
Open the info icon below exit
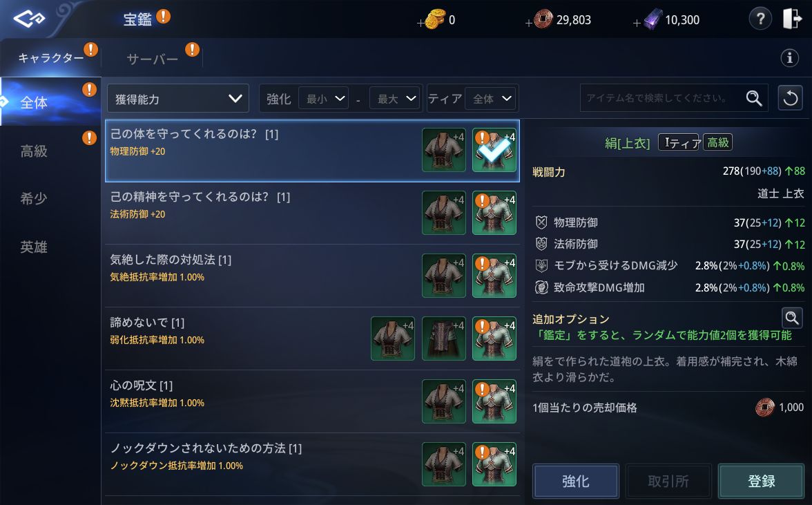pyautogui.click(x=789, y=57)
